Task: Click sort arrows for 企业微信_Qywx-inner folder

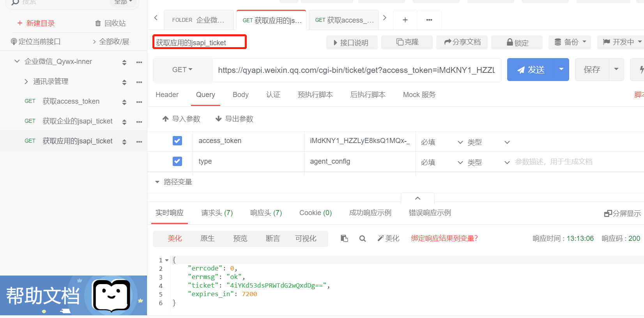Action: (x=124, y=62)
